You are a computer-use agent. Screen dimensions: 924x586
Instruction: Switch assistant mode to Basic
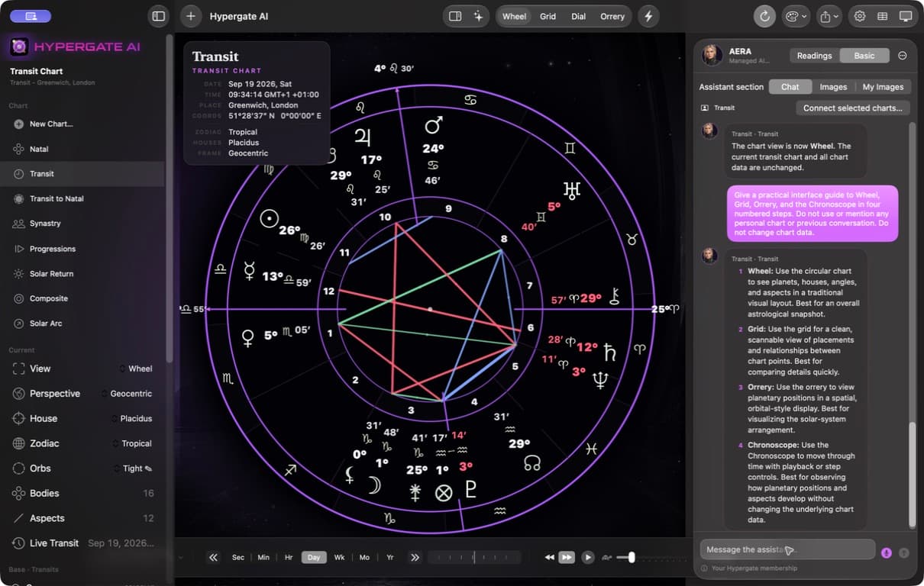click(x=864, y=56)
